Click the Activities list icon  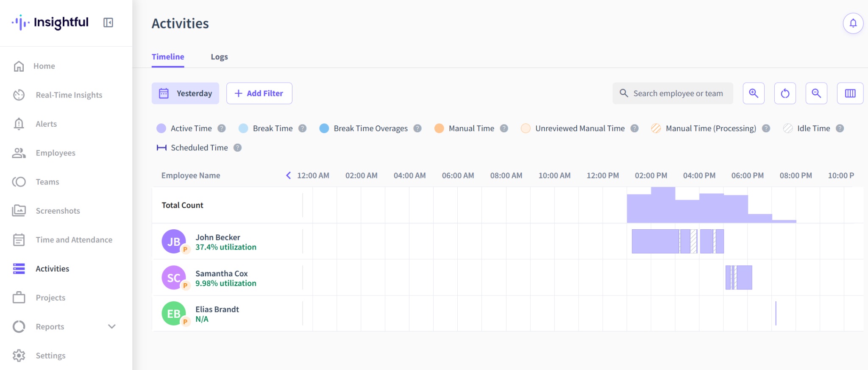(19, 269)
